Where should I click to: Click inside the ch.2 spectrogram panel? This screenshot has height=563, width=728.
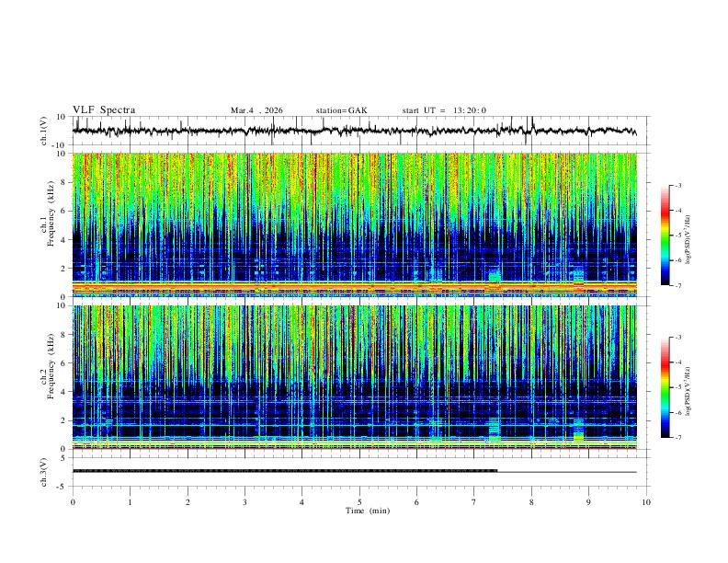355,377
